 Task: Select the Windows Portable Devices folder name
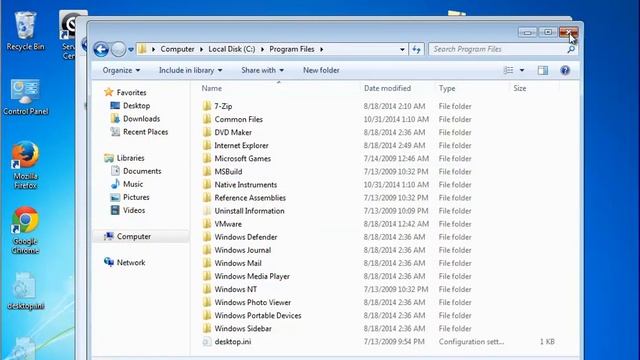pos(258,316)
